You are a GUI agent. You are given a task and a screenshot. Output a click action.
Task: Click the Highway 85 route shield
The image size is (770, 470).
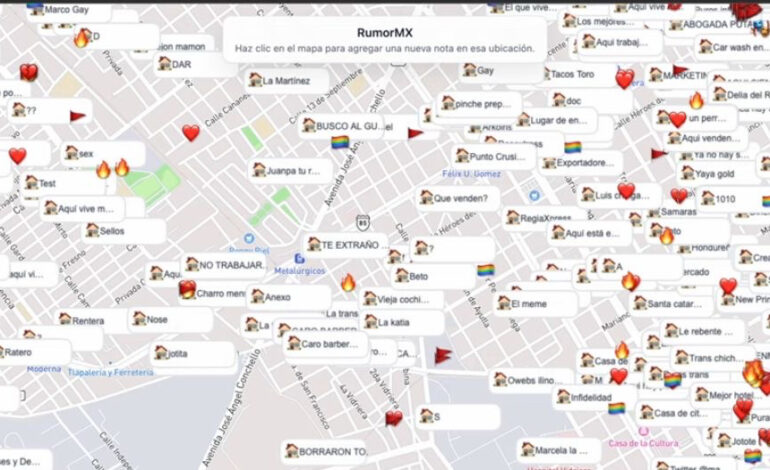pyautogui.click(x=363, y=222)
